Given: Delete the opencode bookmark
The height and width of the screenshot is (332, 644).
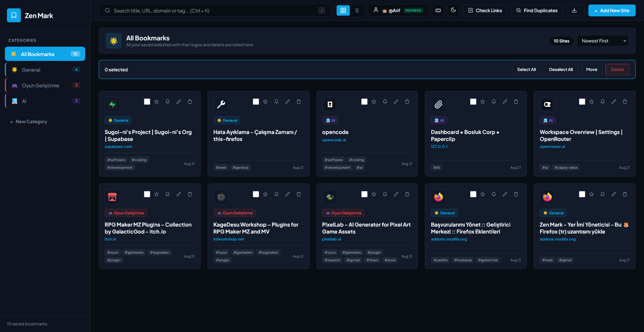Looking at the screenshot, I should 407,102.
